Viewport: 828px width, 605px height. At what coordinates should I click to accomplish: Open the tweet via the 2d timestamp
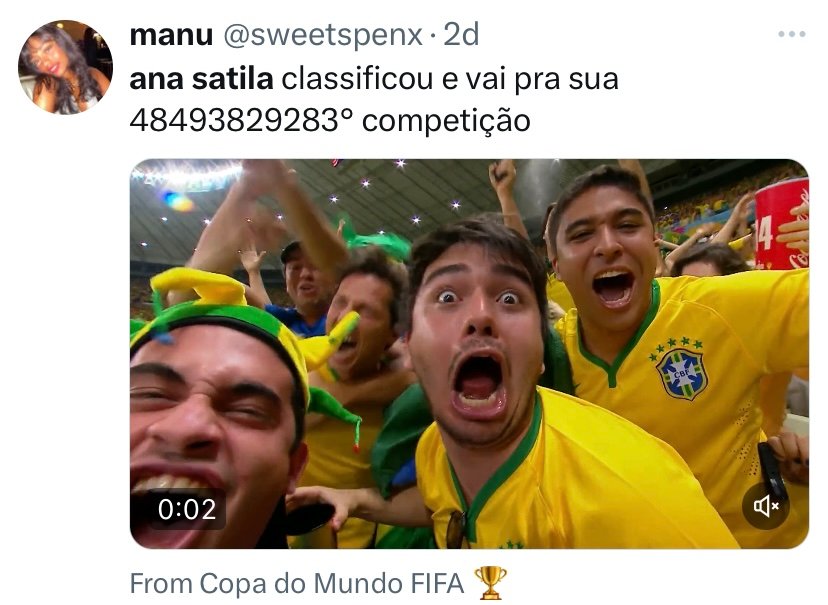(x=461, y=35)
